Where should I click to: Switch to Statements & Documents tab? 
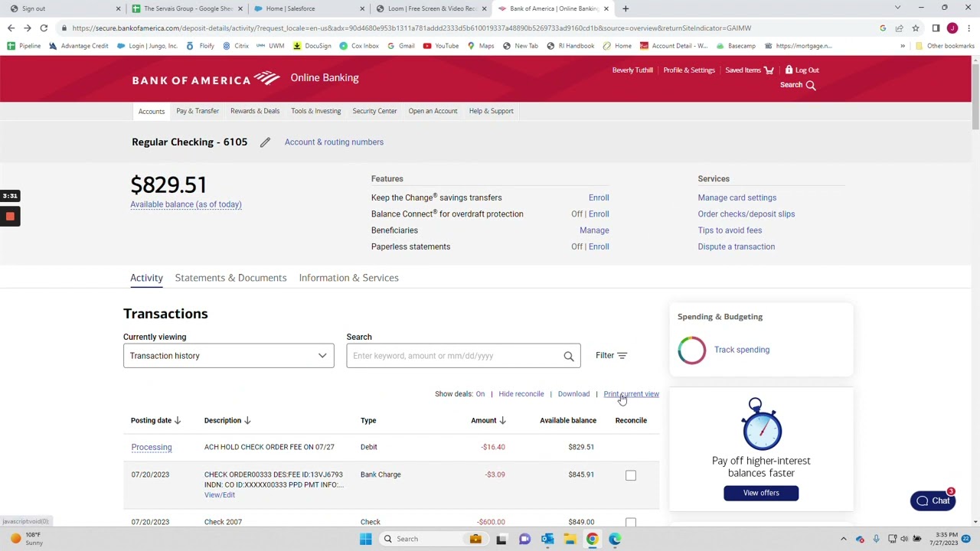[230, 278]
